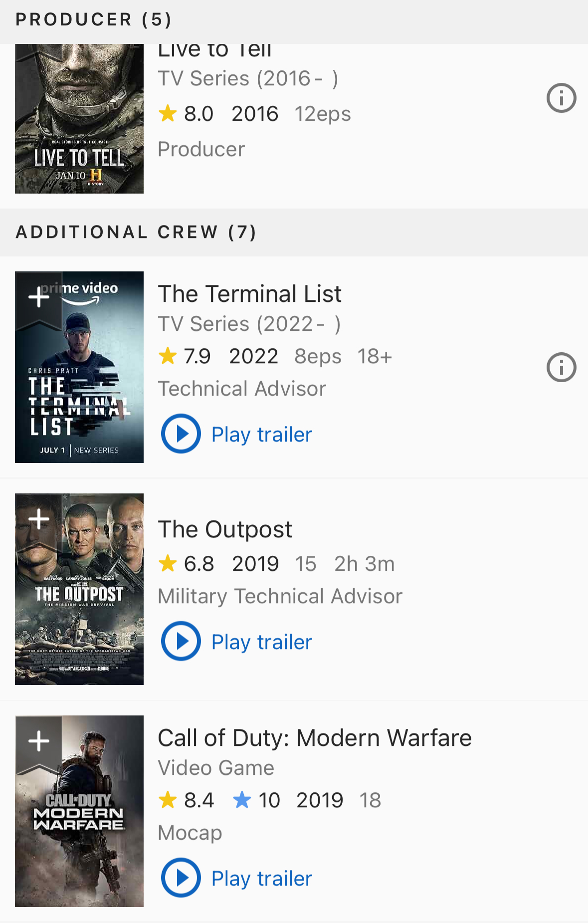Click 'Play trailer' text for The Terminal List
Screen dimensions: 588x923
pos(262,435)
